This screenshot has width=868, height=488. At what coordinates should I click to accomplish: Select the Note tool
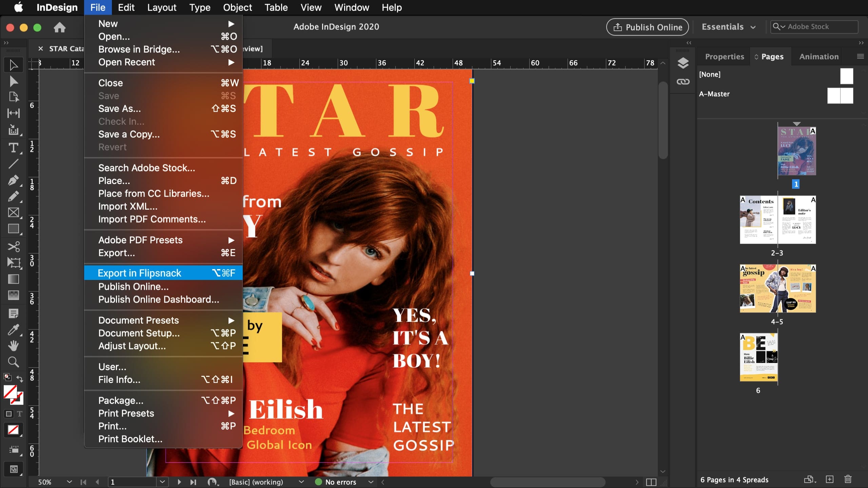pyautogui.click(x=14, y=313)
